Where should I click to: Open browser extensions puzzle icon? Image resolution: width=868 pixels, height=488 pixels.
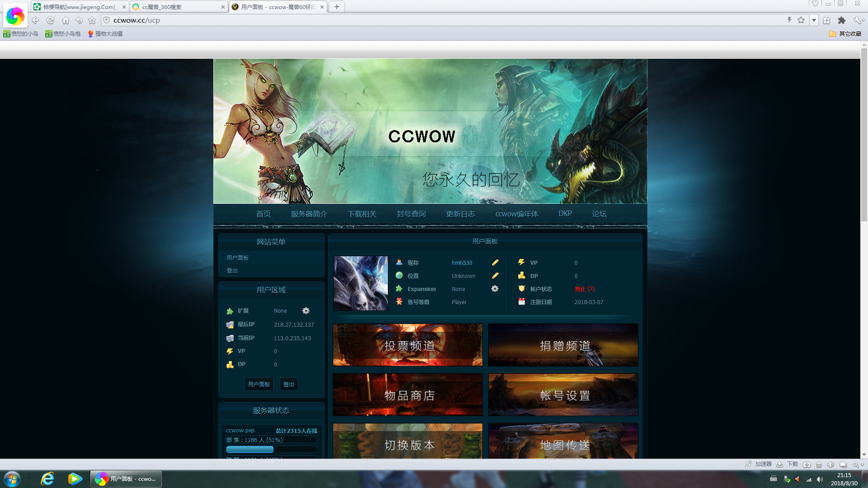(x=841, y=20)
